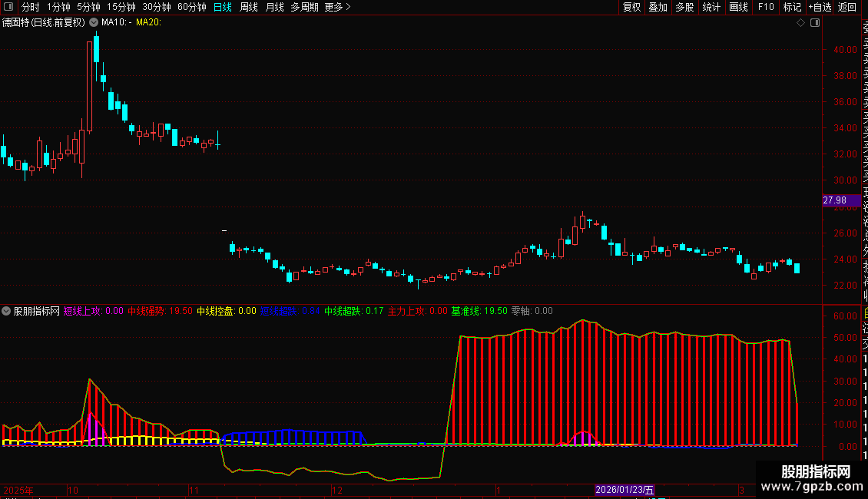This screenshot has height=499, width=868.
Task: Click the diamond icon in chart corner
Action: (x=800, y=23)
